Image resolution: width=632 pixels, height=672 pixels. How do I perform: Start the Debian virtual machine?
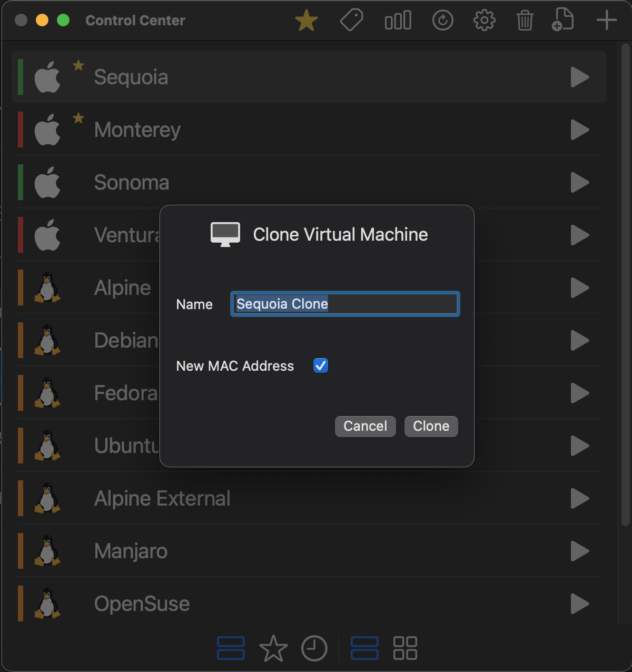580,341
